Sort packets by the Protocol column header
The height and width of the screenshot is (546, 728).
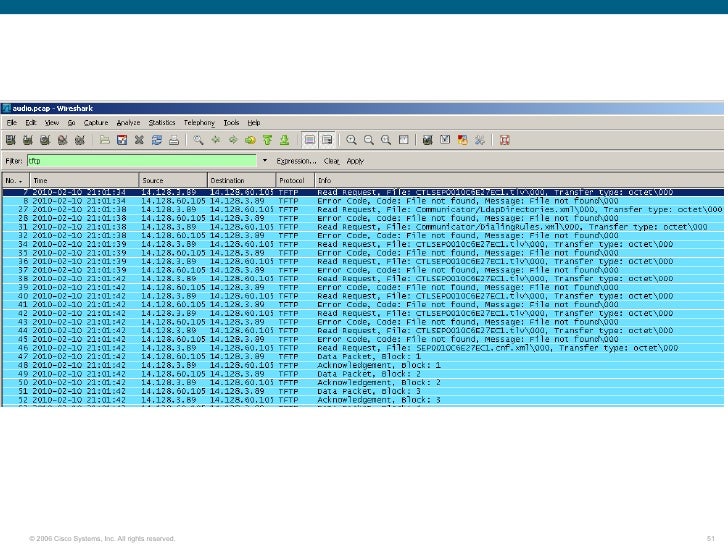[292, 181]
